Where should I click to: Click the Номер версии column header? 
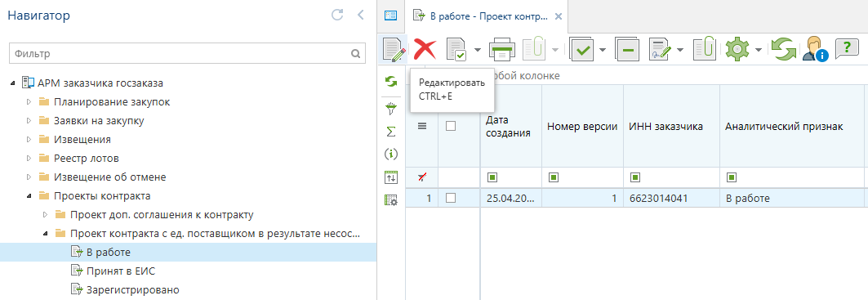tap(582, 127)
